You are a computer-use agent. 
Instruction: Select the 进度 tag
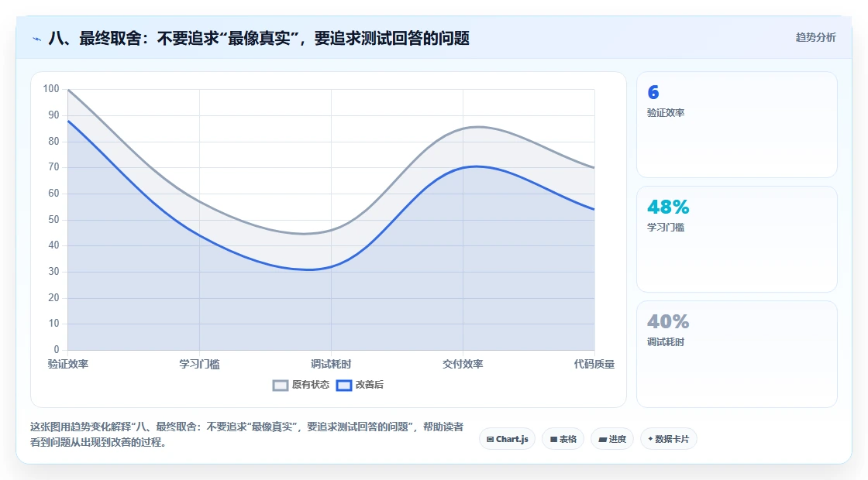612,439
